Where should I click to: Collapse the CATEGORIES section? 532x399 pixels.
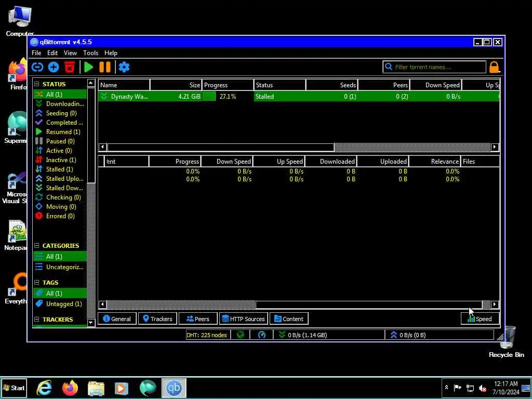pos(37,246)
